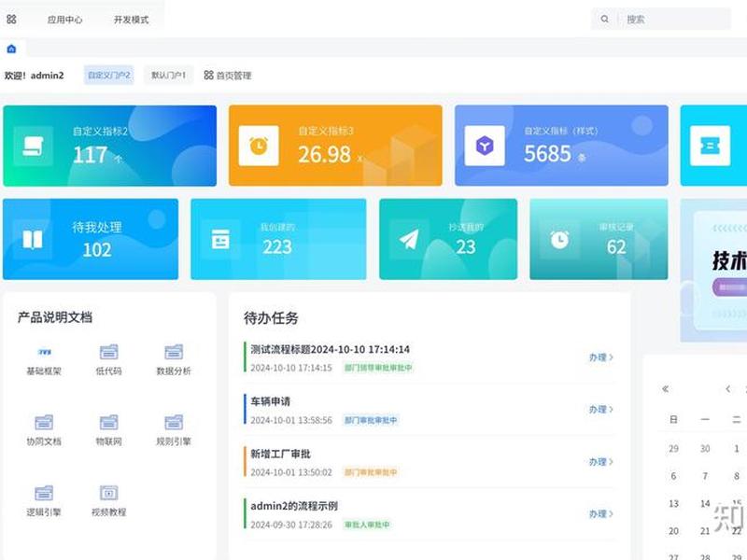The image size is (747, 560).
Task: Open the 117 value on 自定义指标2
Action: click(91, 155)
